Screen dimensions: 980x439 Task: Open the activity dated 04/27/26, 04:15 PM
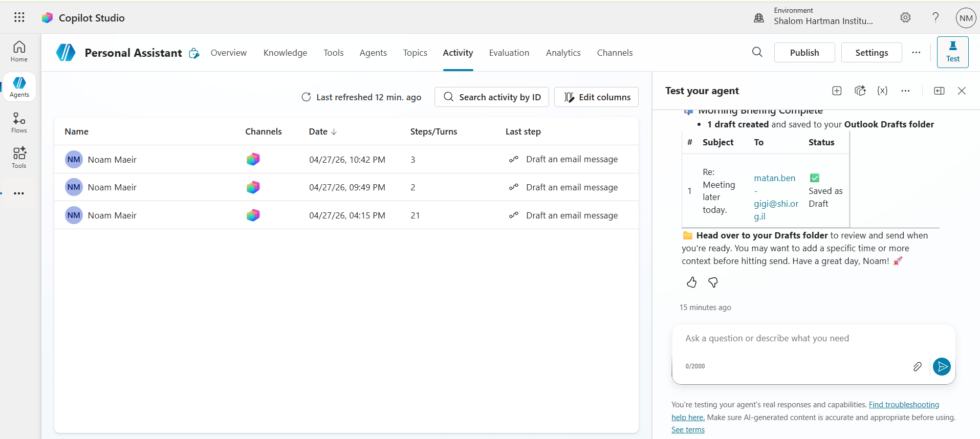pos(346,215)
